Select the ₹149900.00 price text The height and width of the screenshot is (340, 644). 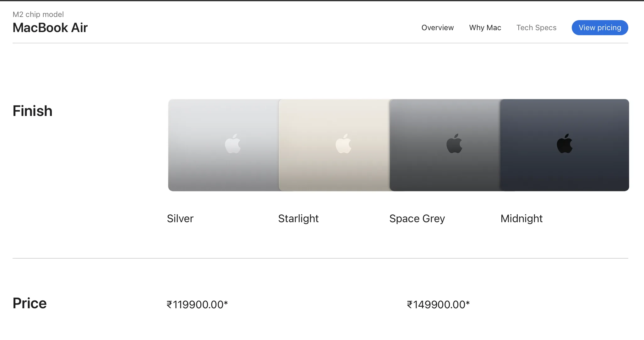[438, 304]
